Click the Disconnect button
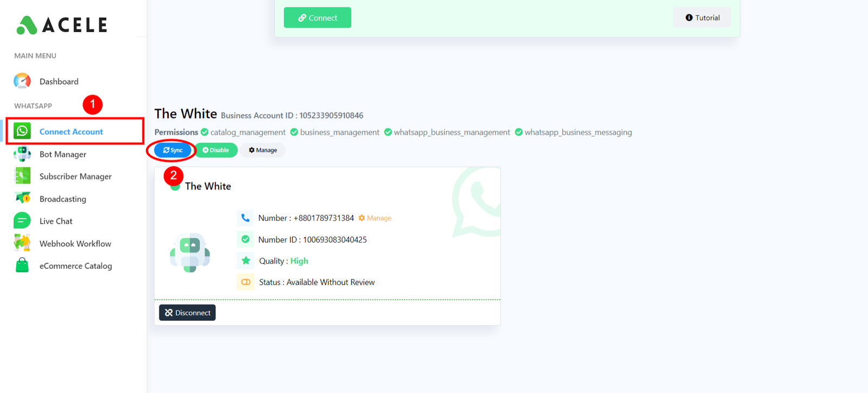 tap(187, 313)
